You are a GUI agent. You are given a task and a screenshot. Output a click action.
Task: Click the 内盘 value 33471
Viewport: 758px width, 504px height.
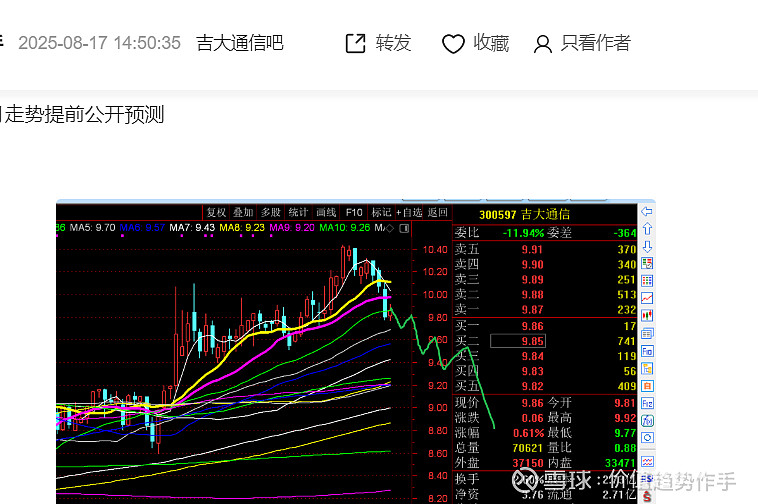point(620,463)
